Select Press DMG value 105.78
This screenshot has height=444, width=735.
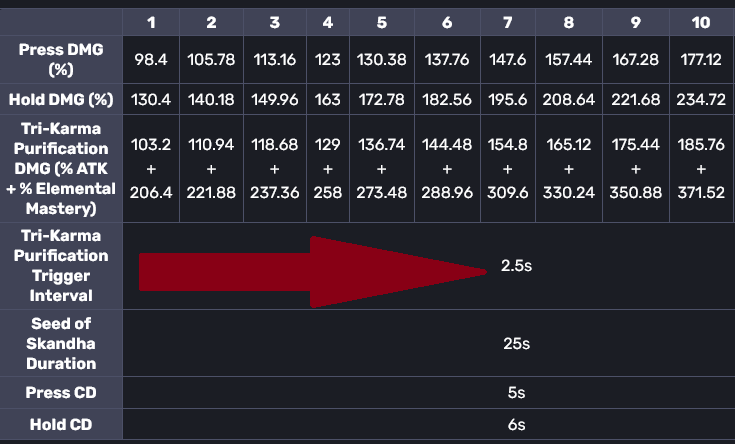click(211, 60)
